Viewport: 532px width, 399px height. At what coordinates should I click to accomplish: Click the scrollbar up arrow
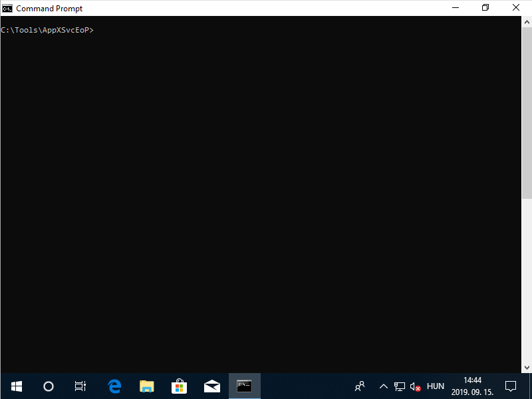tap(527, 23)
